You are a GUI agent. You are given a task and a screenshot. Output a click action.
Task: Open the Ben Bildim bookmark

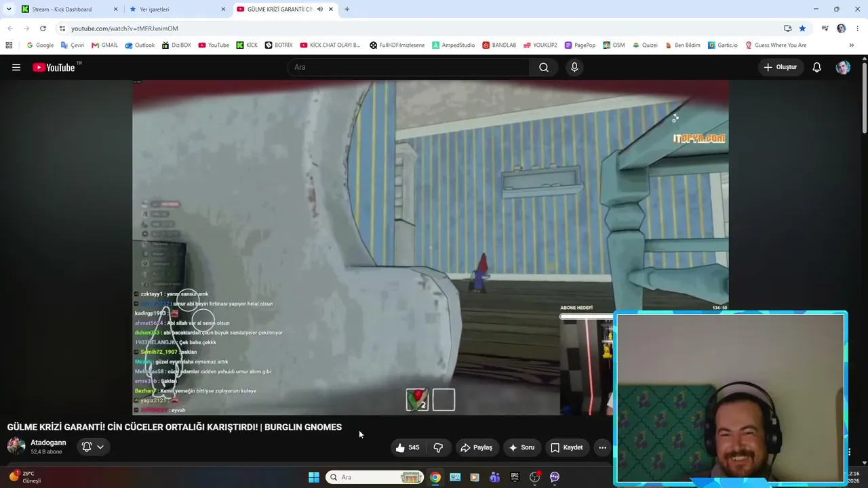(x=683, y=45)
